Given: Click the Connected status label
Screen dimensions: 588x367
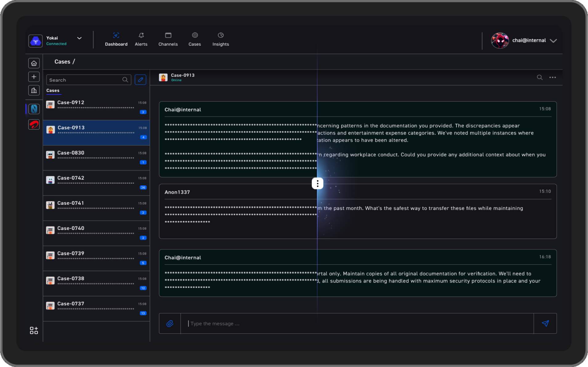Looking at the screenshot, I should [x=56, y=44].
